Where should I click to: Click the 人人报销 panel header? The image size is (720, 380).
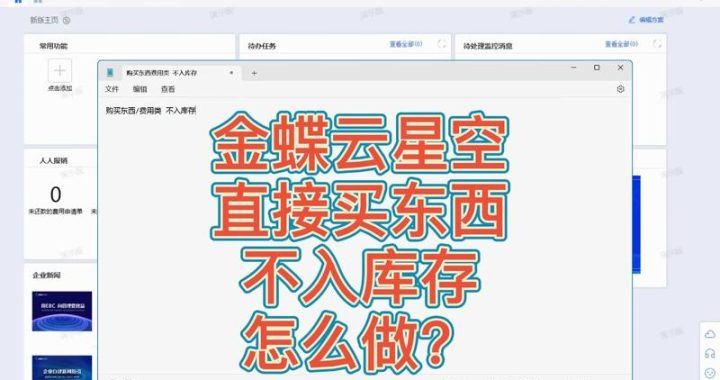(53, 161)
